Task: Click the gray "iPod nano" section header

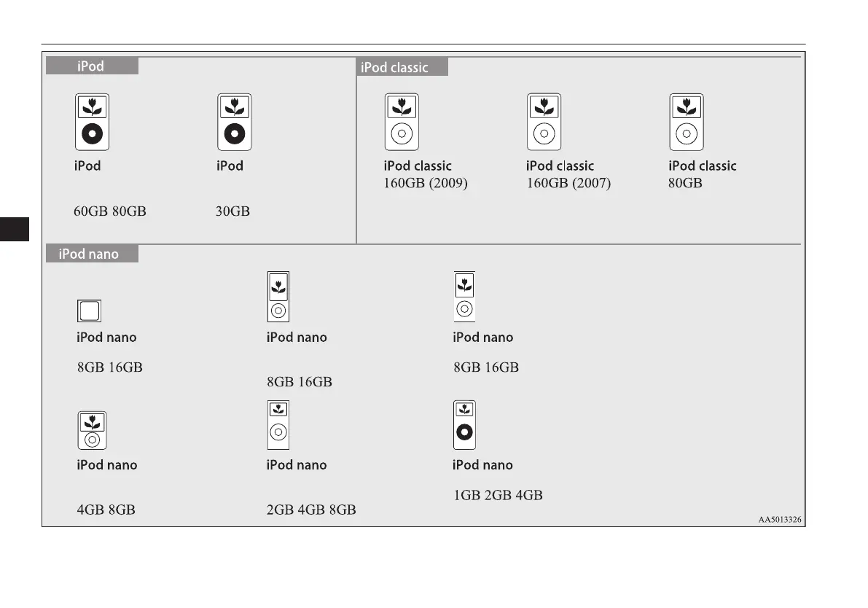Action: (92, 254)
